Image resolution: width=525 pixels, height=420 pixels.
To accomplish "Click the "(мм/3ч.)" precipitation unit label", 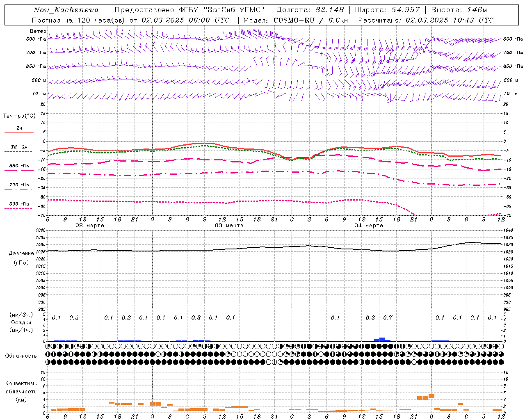I will (21, 315).
